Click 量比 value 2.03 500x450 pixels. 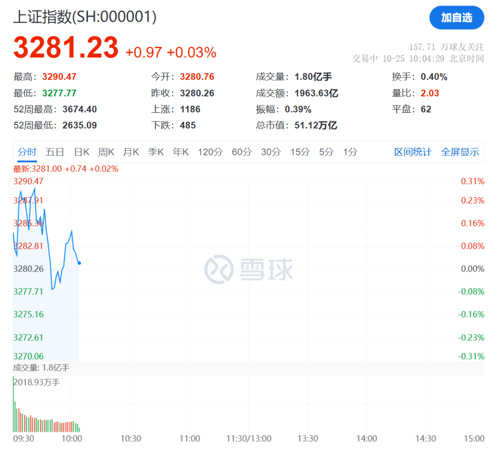coord(430,93)
